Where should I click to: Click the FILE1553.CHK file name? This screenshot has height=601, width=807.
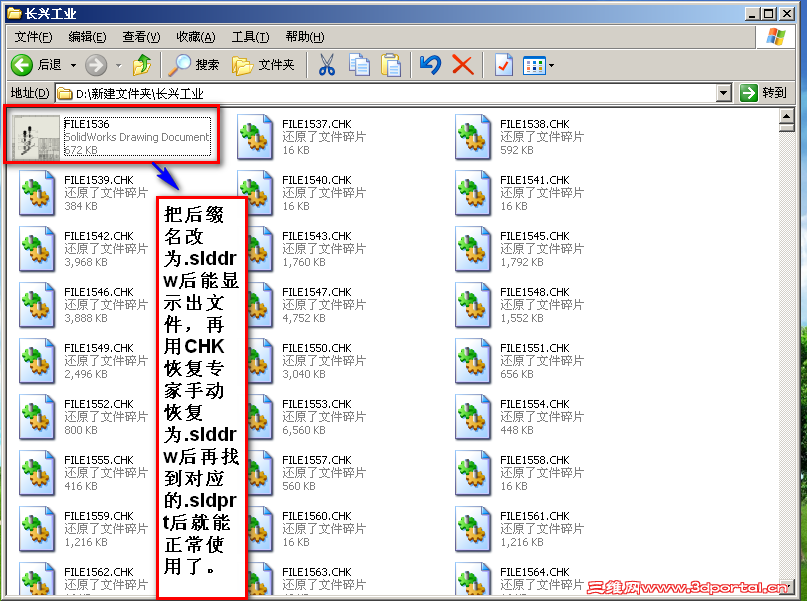(317, 404)
